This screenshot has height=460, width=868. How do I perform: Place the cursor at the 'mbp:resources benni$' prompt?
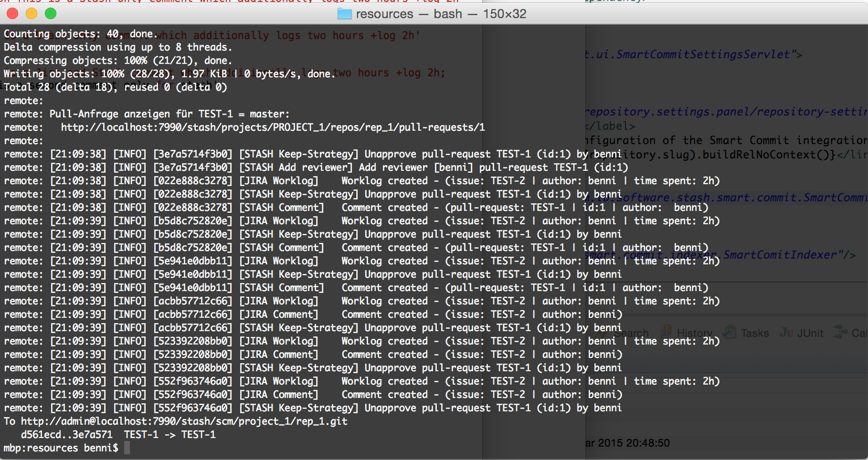coord(127,448)
